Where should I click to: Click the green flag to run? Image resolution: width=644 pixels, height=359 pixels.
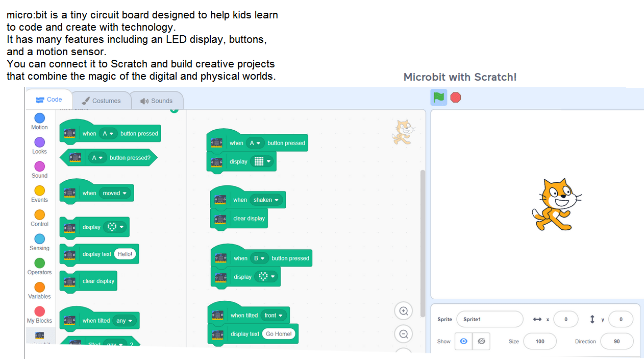[439, 97]
